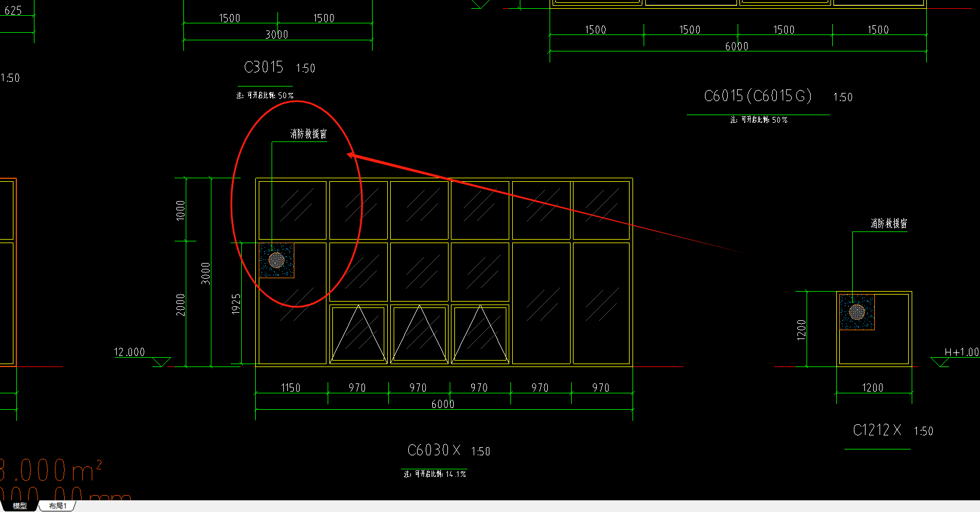
Task: Click the 6000 total dimension under C6030X
Action: click(443, 404)
